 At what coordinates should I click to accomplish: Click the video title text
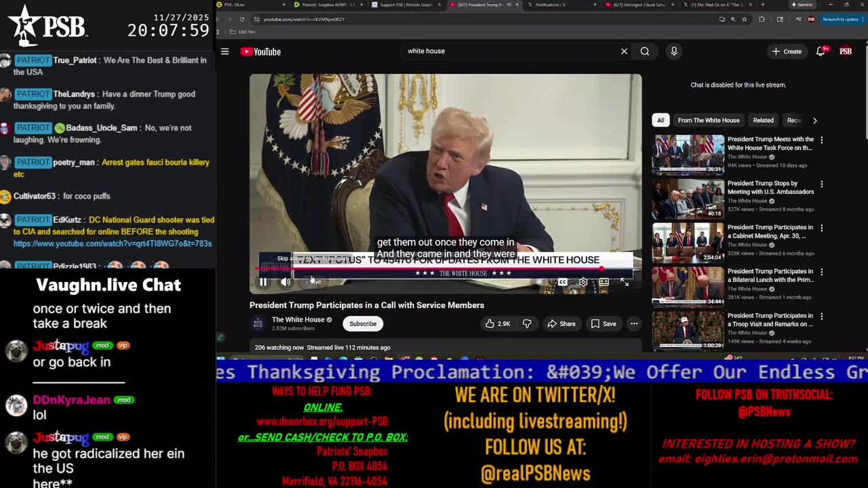coord(367,306)
